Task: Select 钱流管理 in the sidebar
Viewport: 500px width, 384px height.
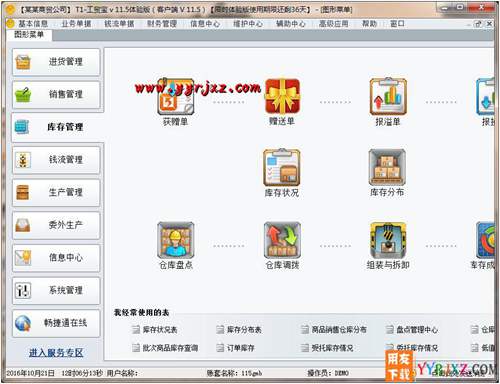Action: point(56,160)
